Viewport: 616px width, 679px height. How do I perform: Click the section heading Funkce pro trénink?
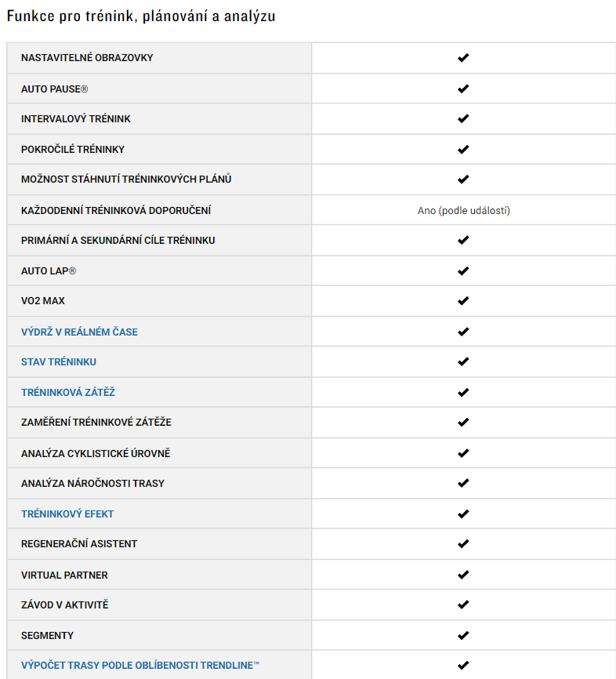141,16
